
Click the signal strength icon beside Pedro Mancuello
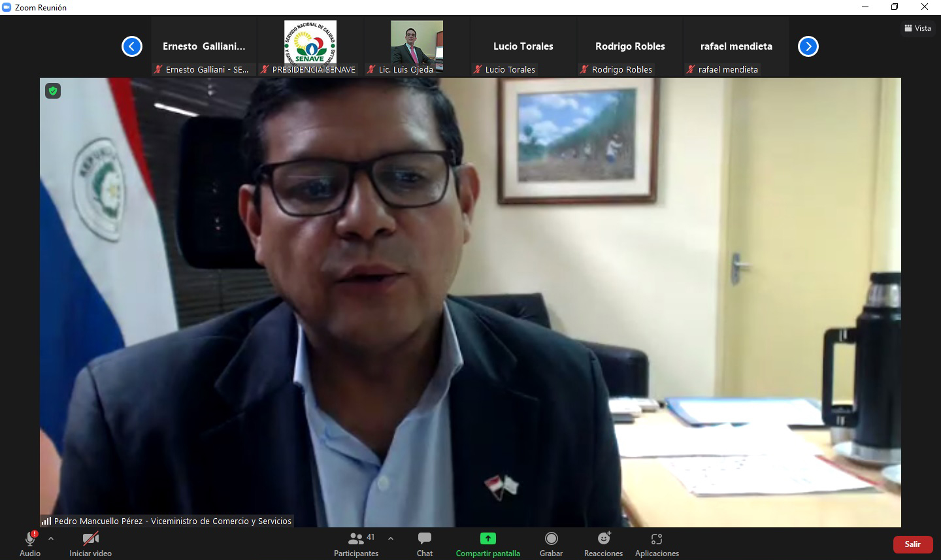46,521
